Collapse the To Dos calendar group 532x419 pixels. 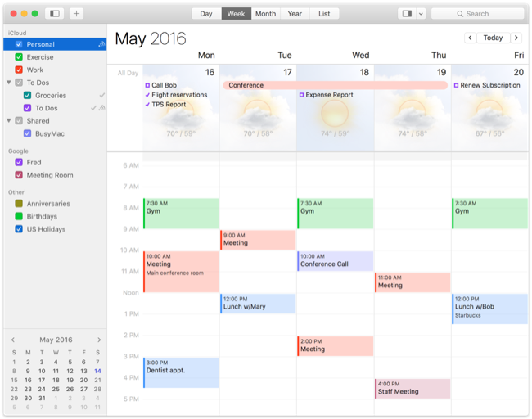[x=8, y=83]
